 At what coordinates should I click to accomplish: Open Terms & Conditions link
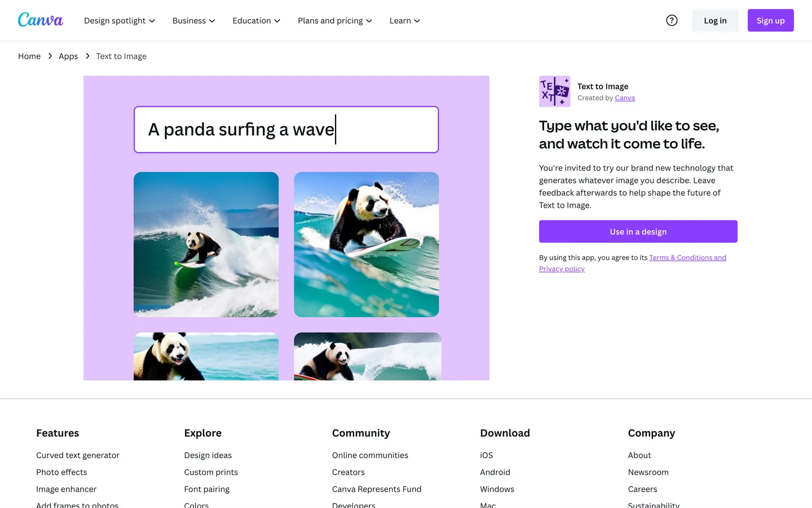point(687,257)
